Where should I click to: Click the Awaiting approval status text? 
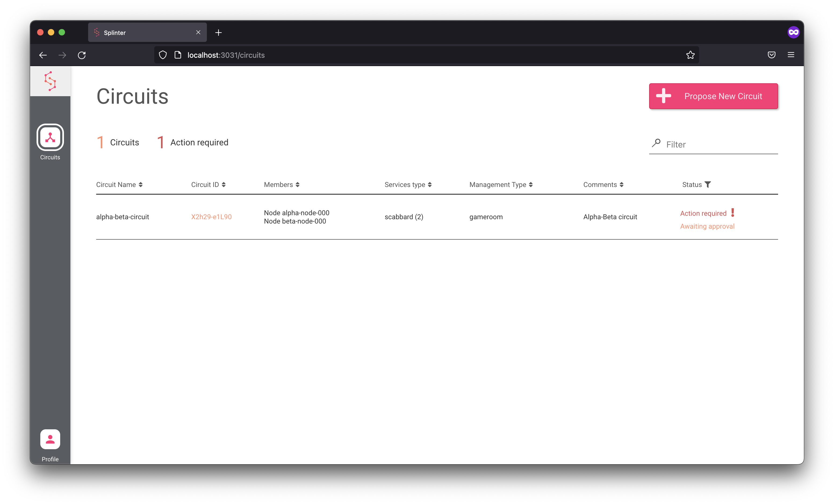pyautogui.click(x=707, y=226)
